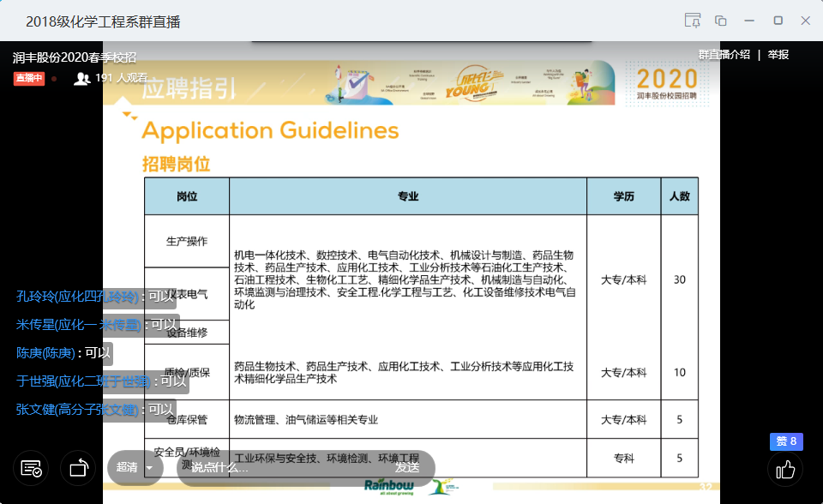Click the red 直播中 status badge

(x=28, y=78)
